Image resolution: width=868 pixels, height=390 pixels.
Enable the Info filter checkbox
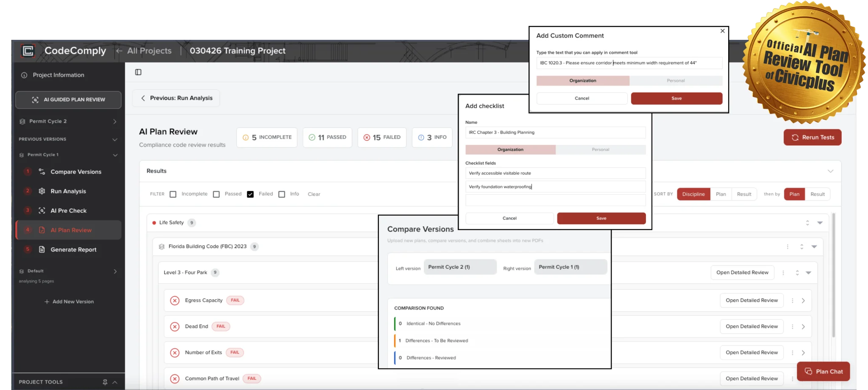coord(282,194)
